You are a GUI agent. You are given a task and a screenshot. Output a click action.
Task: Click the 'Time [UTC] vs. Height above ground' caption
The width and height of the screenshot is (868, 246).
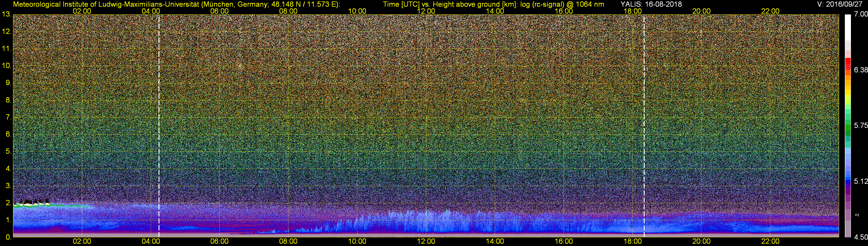493,4
